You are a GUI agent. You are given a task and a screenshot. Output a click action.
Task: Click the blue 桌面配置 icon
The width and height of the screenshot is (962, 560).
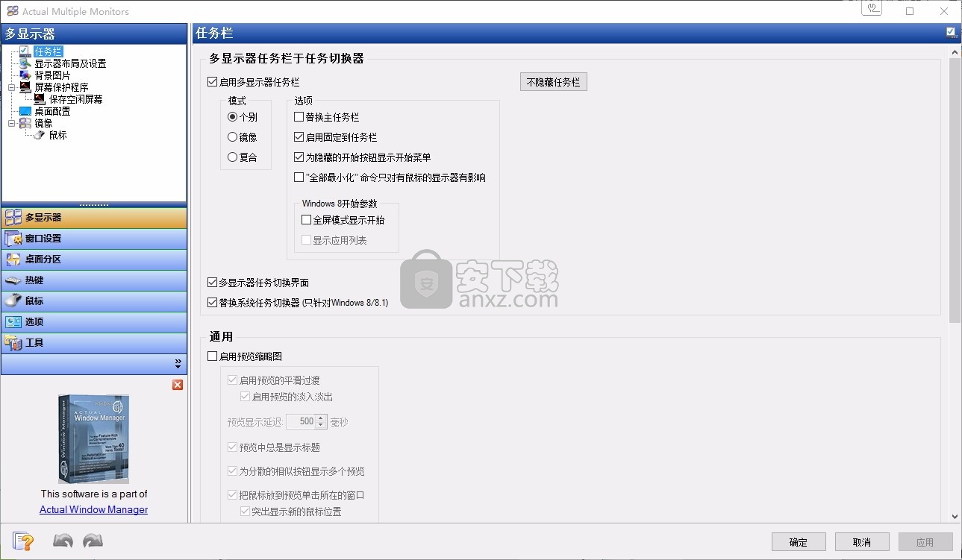(x=25, y=111)
